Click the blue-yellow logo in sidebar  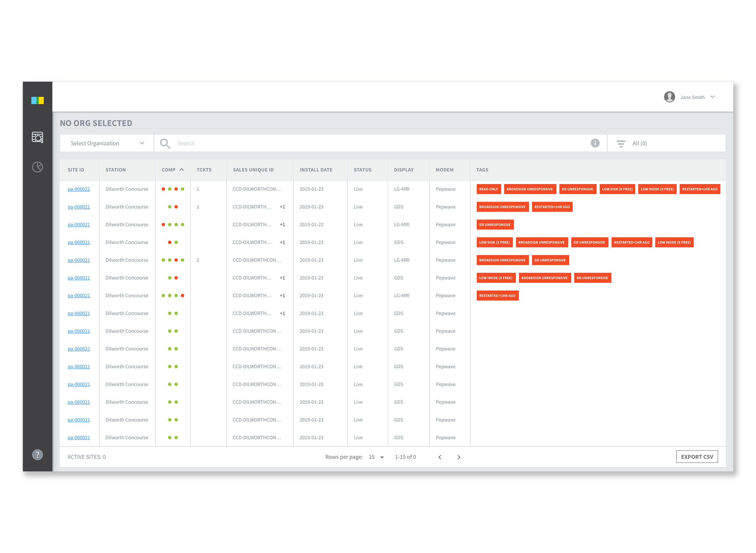[37, 100]
